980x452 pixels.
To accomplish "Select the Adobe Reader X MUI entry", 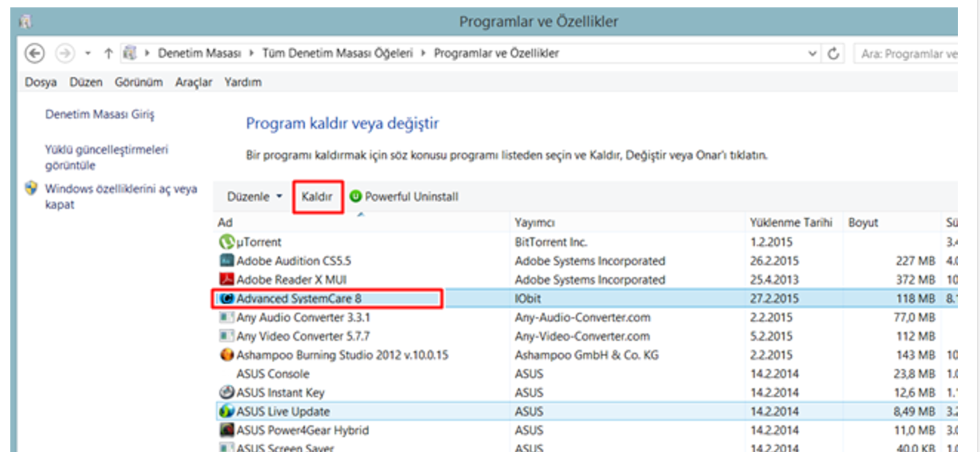I will [x=291, y=279].
